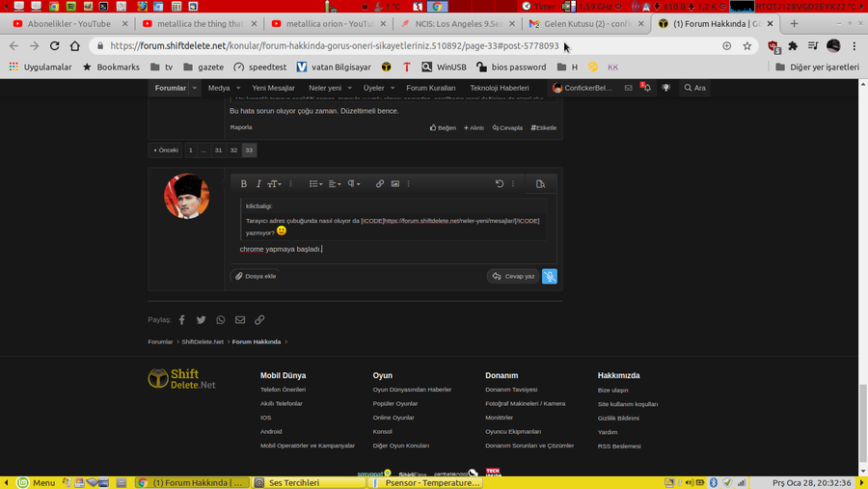
Task: Click into the reply message text area
Action: (x=386, y=250)
